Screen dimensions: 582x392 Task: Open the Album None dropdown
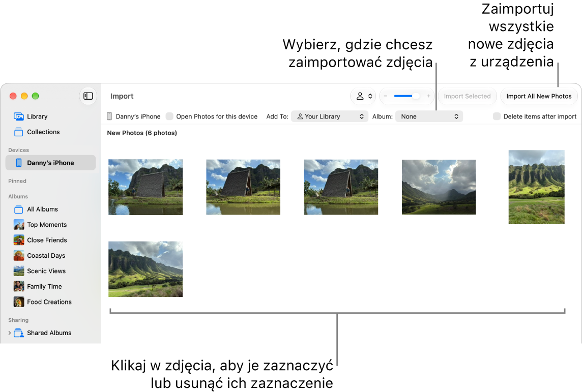click(429, 116)
